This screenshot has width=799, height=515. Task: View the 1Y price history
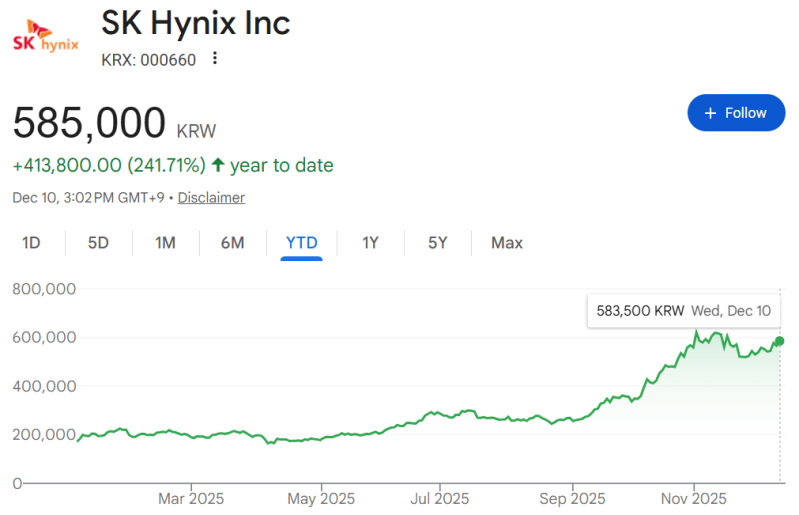click(x=370, y=243)
